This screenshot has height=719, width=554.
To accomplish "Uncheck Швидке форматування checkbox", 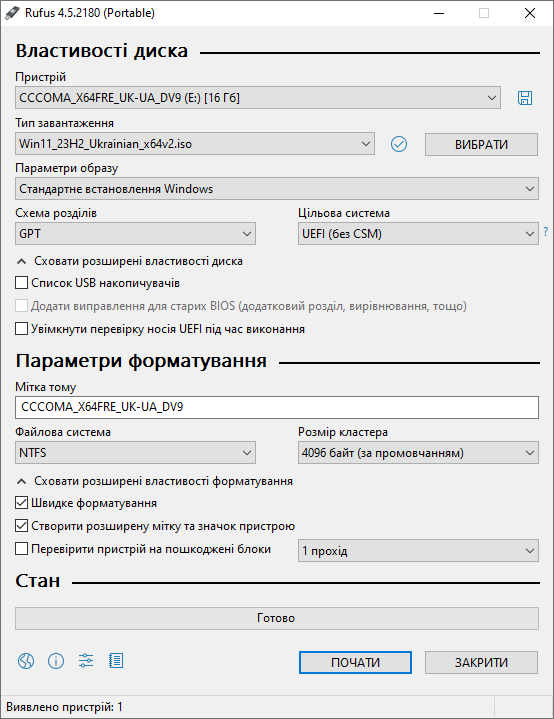I will click(x=22, y=503).
